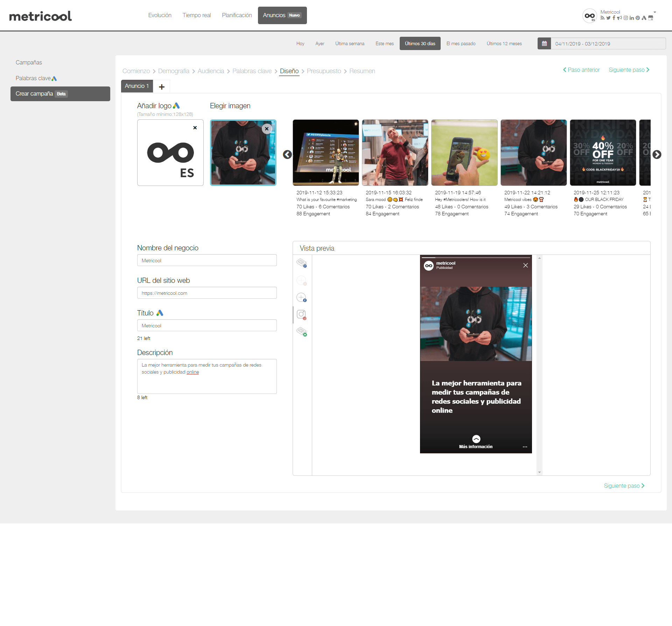Click Paso anterior link
Image resolution: width=672 pixels, height=626 pixels.
[581, 70]
